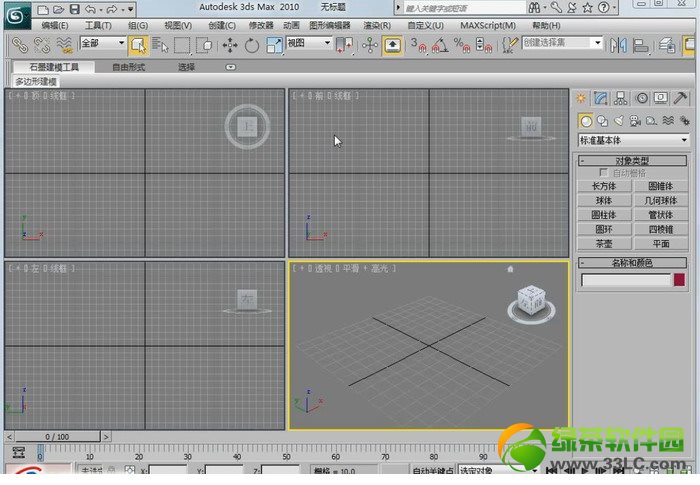
Task: Click the Redo arrow icon
Action: 112,9
